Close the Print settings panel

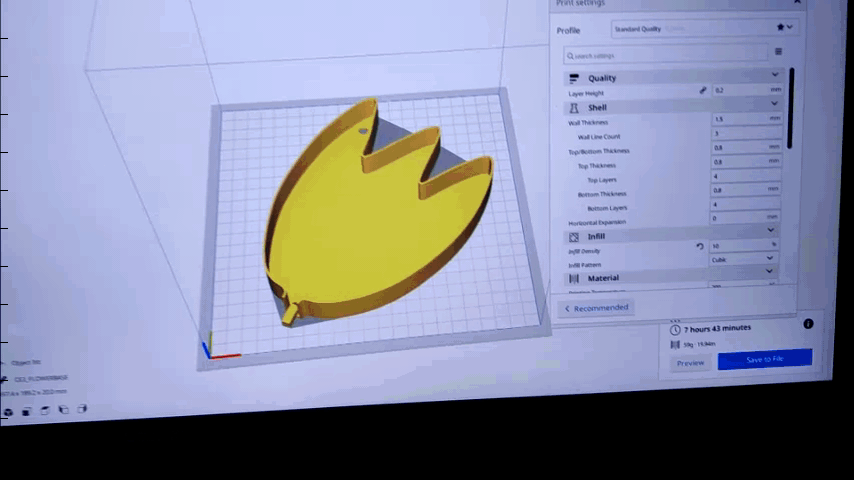tap(797, 2)
